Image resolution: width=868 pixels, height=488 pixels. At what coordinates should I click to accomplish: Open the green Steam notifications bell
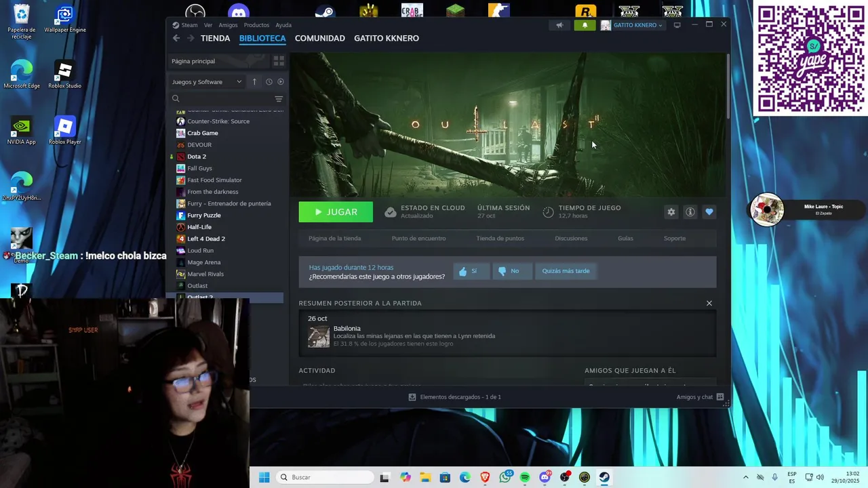[x=585, y=25]
